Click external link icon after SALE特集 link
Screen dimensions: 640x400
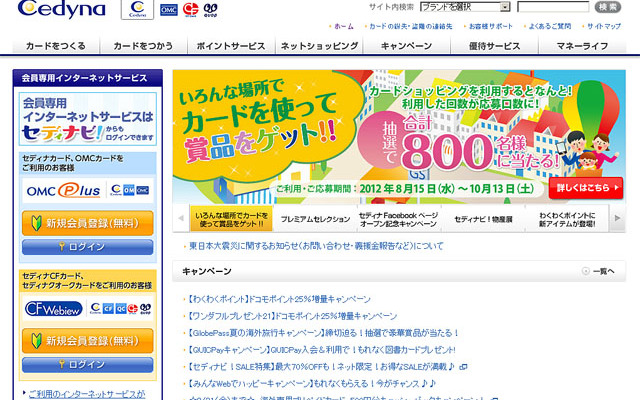point(463,367)
